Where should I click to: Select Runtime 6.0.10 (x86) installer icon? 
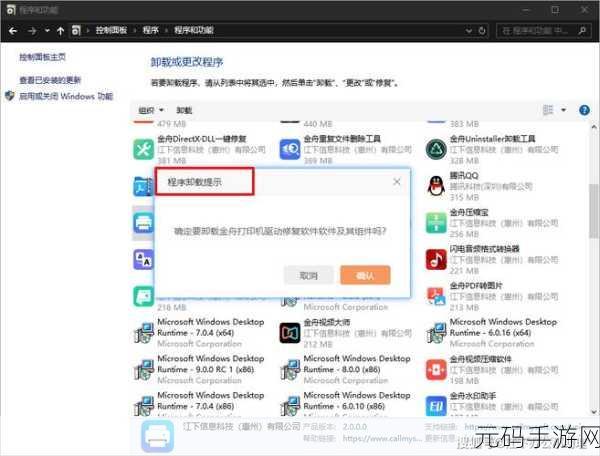click(290, 406)
